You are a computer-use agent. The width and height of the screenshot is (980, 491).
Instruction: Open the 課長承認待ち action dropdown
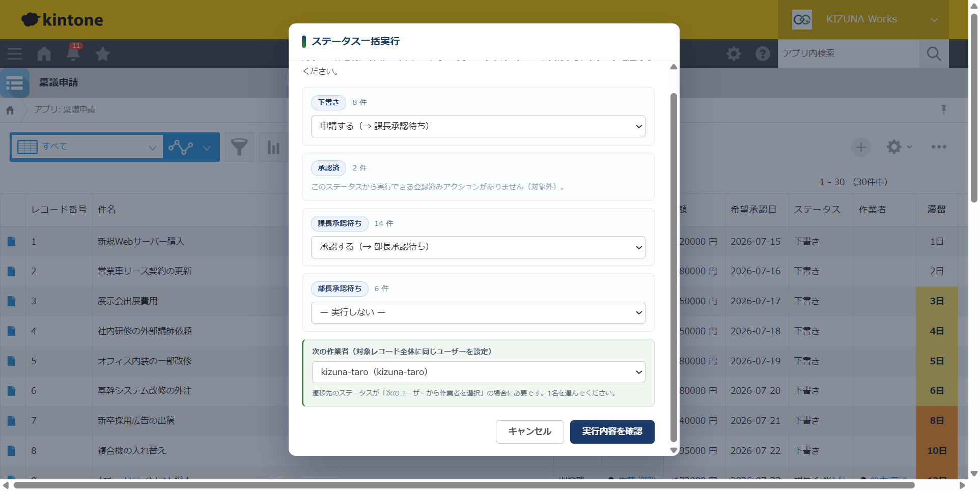point(478,247)
